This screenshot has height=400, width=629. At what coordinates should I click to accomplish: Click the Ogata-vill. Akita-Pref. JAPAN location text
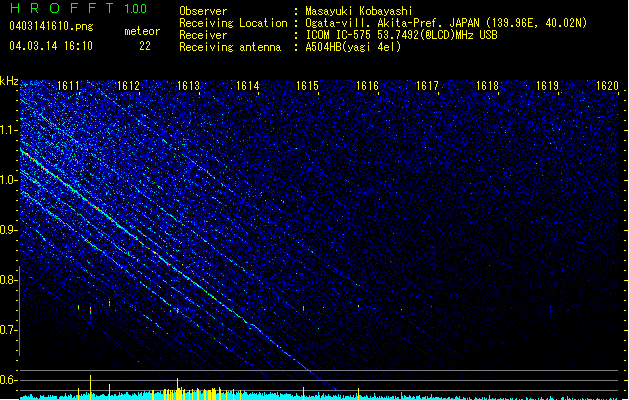(446, 23)
